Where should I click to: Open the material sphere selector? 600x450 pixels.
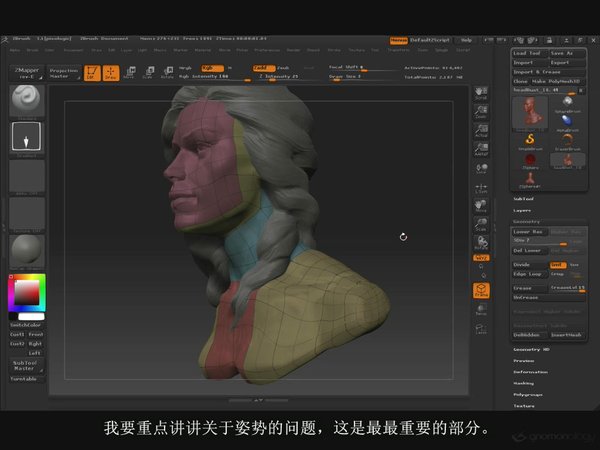coord(26,250)
